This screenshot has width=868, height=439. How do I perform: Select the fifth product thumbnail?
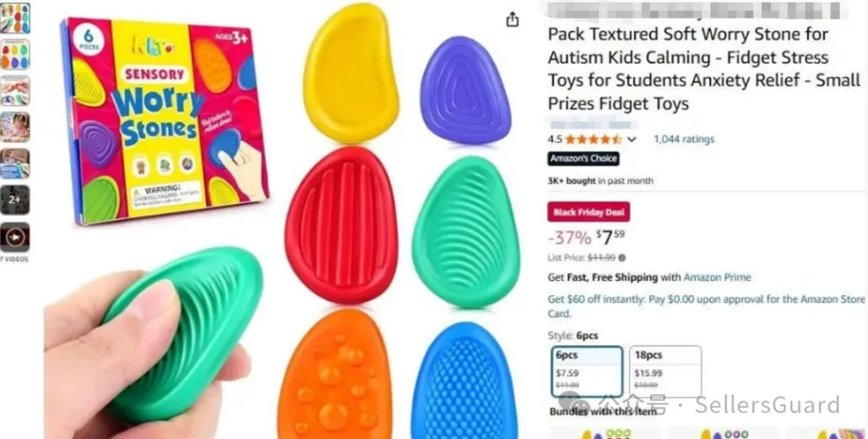[x=15, y=164]
